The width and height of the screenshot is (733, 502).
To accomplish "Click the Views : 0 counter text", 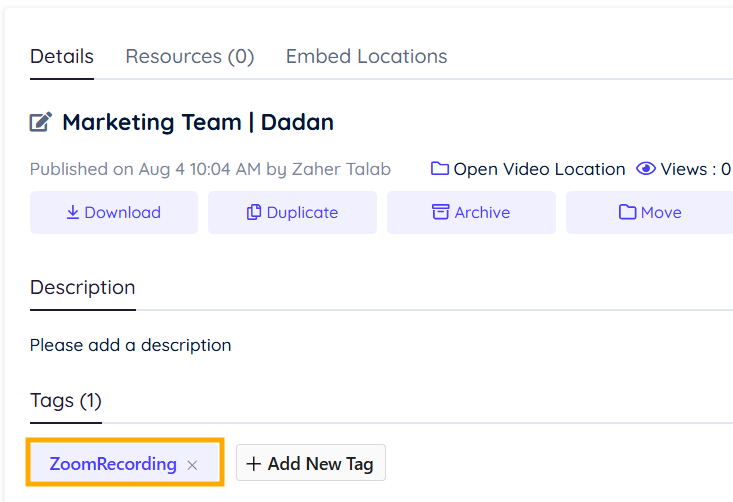I will coord(696,169).
